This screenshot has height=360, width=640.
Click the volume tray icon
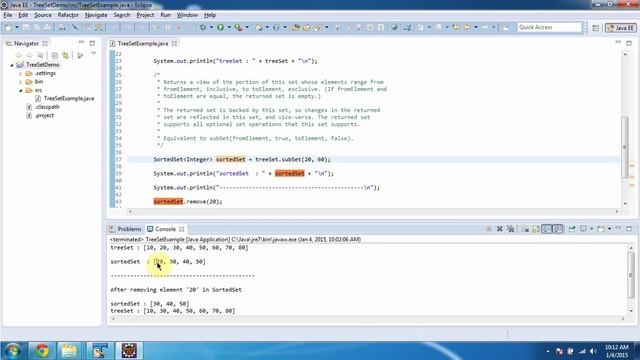[x=593, y=351]
